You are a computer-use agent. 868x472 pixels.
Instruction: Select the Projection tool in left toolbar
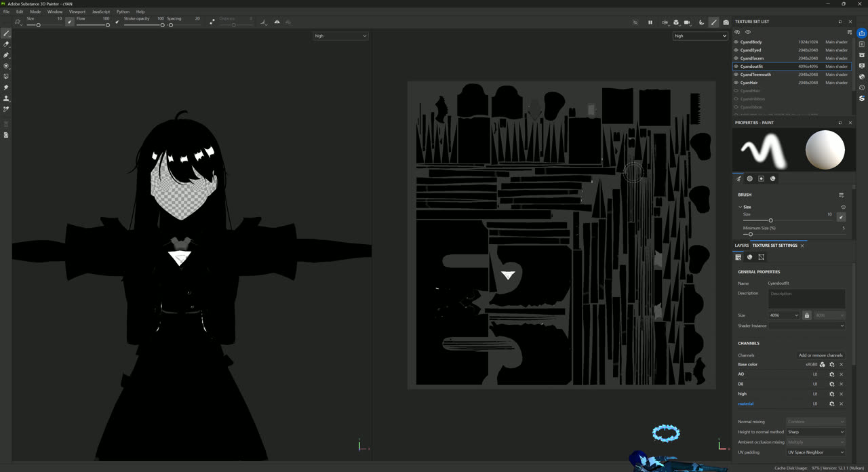pyautogui.click(x=6, y=55)
